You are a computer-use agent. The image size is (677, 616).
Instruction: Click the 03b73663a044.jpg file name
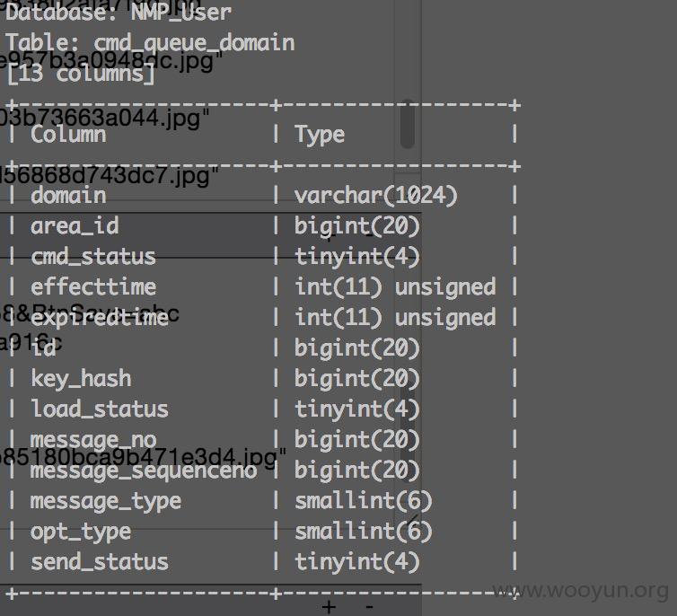click(x=102, y=119)
